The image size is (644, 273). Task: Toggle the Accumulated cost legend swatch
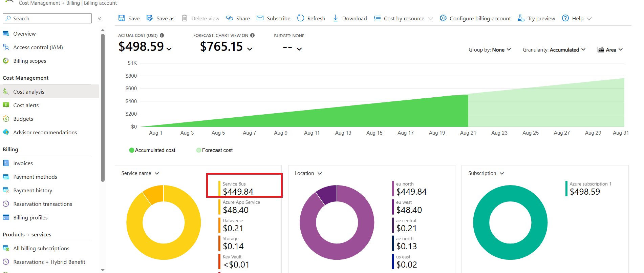point(132,150)
